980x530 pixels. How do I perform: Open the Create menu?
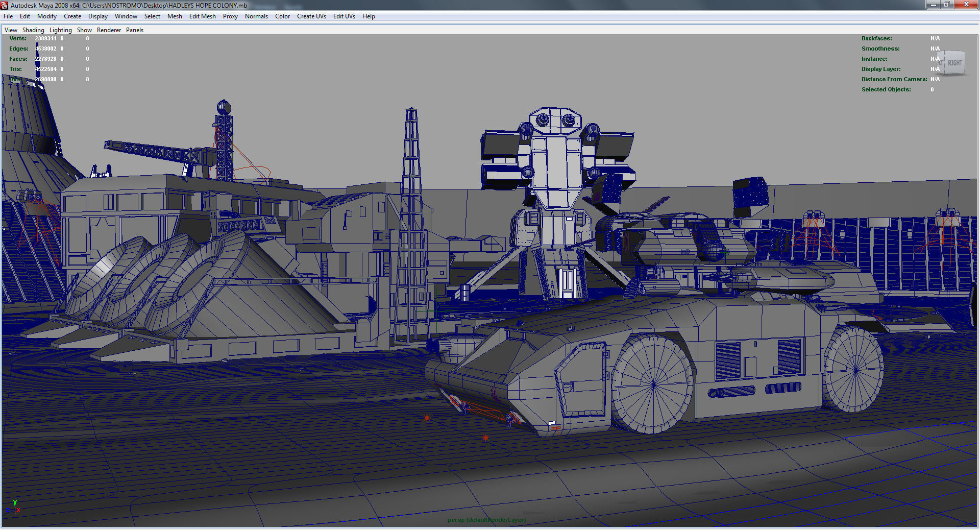(x=72, y=16)
